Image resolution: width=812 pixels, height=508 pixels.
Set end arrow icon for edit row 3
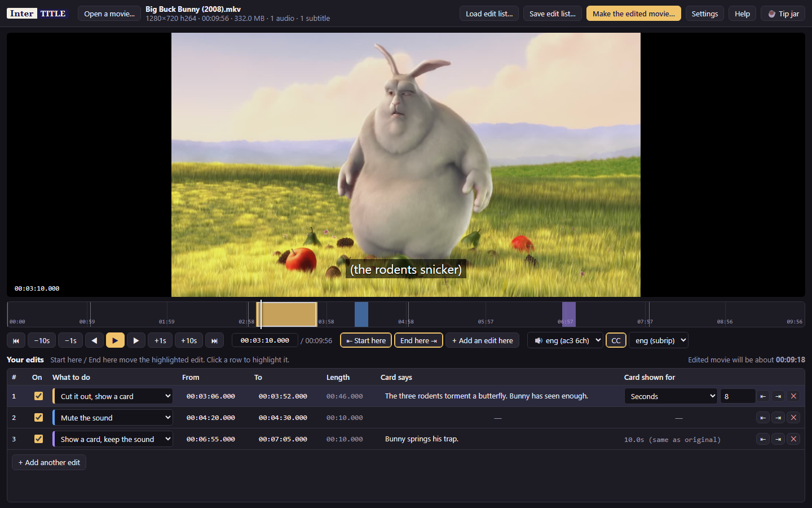coord(778,439)
